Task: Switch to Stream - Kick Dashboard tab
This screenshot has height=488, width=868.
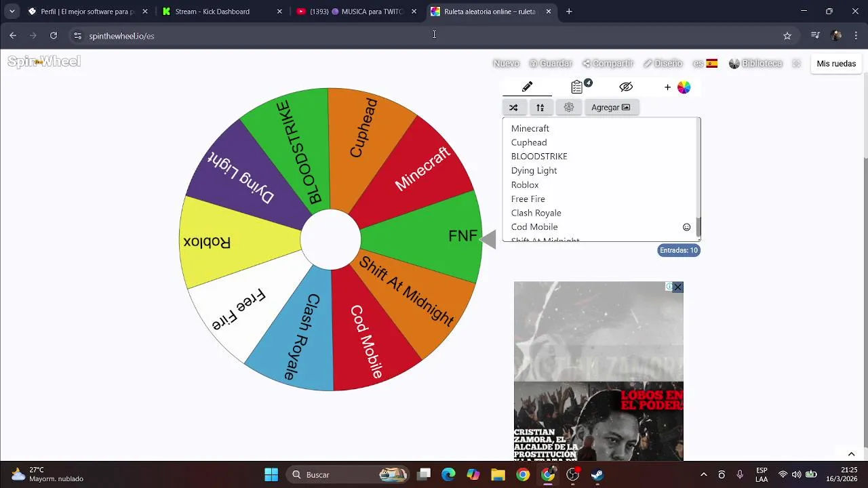Action: pos(222,12)
